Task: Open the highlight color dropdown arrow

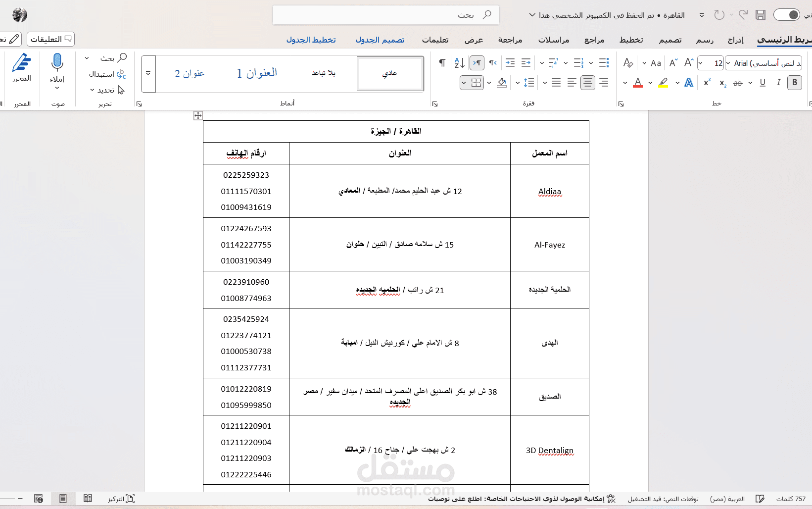Action: pyautogui.click(x=650, y=83)
